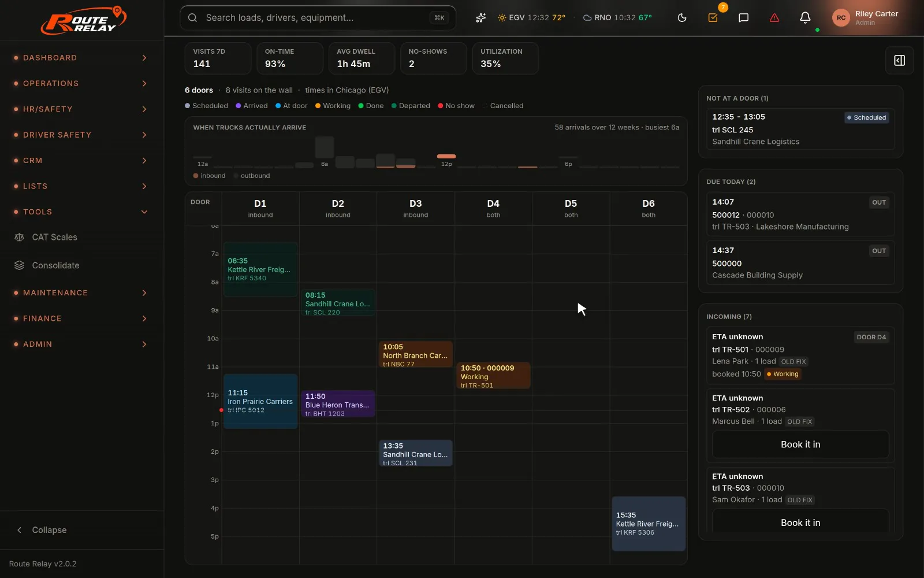Toggle Scheduled legend filter
This screenshot has width=924, height=578.
pyautogui.click(x=206, y=106)
